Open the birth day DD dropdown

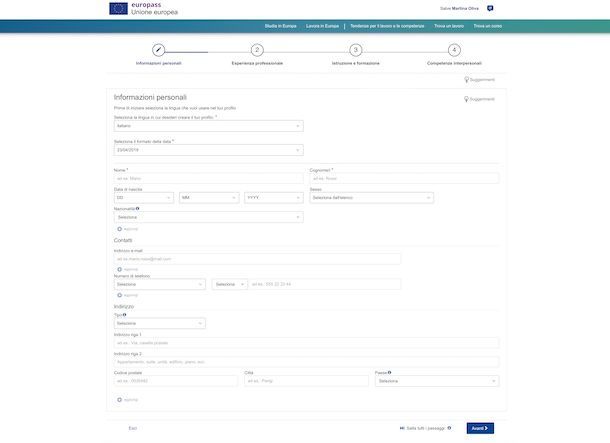[x=144, y=198]
